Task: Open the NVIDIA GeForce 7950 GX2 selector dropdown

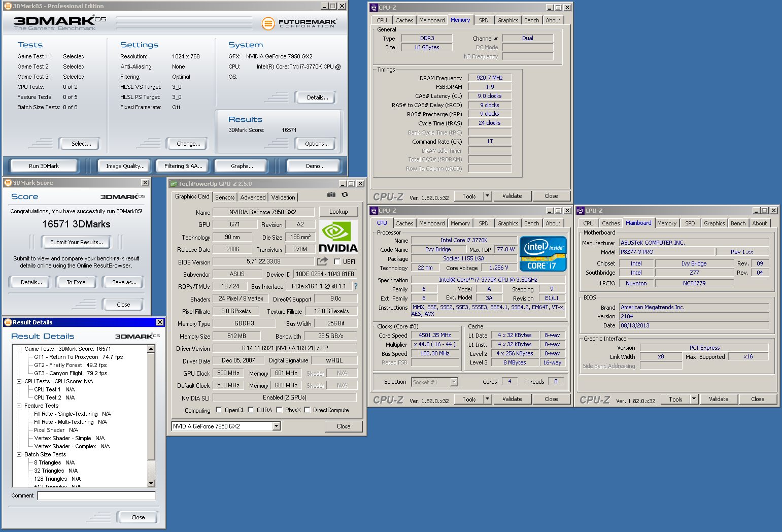Action: pos(277,426)
